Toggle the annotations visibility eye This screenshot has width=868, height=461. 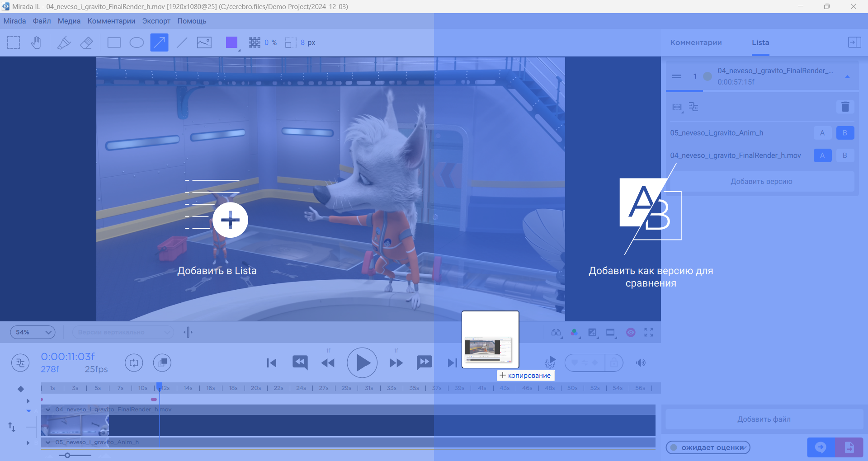631,333
